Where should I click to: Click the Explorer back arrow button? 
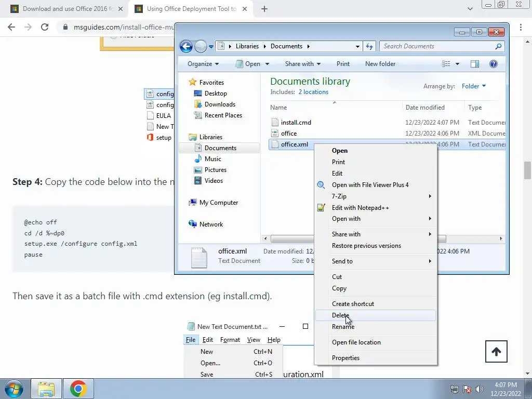pos(186,46)
